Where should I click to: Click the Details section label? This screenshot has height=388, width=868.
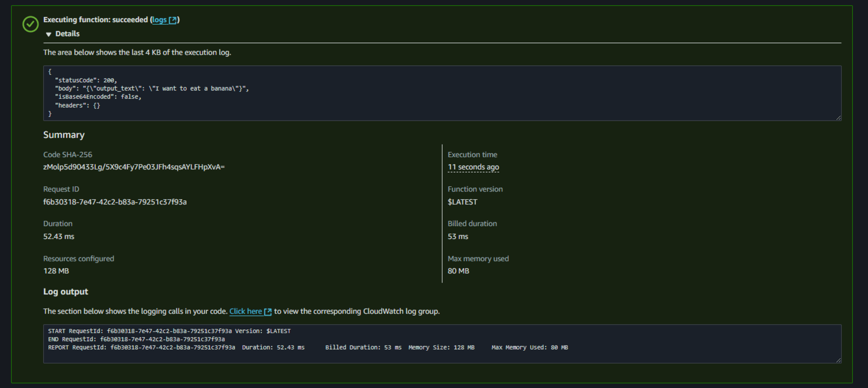click(67, 34)
